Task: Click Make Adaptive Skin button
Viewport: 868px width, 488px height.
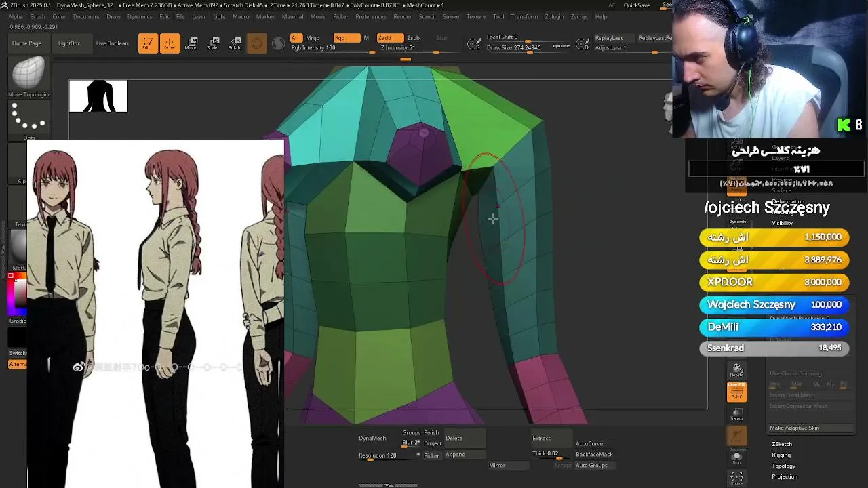Action: pos(810,428)
